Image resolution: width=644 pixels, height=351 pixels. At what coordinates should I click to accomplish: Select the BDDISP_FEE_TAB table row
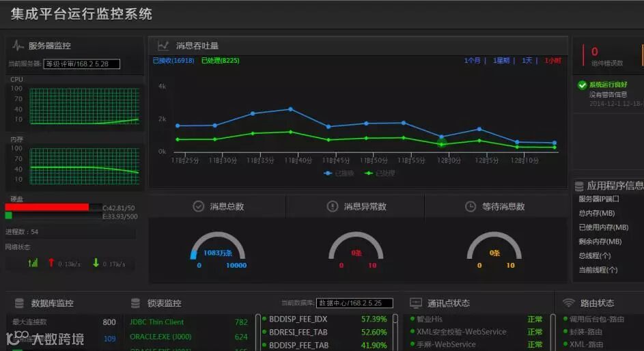coord(324,346)
